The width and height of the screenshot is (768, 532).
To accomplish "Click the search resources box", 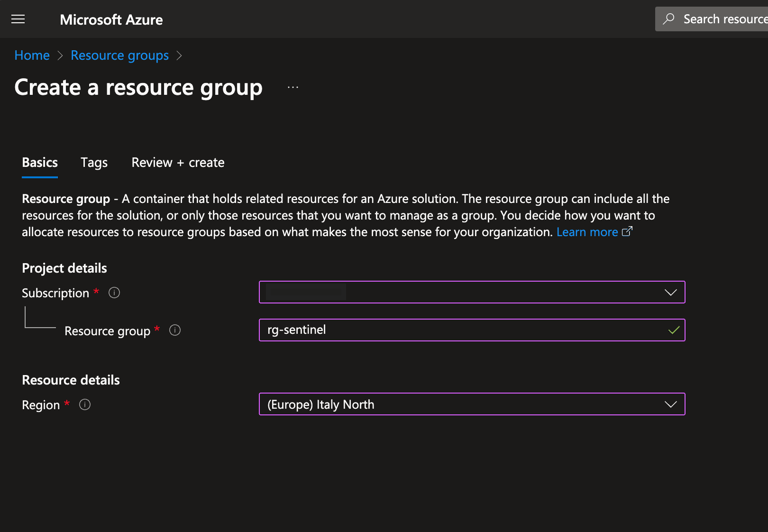I will (x=711, y=19).
